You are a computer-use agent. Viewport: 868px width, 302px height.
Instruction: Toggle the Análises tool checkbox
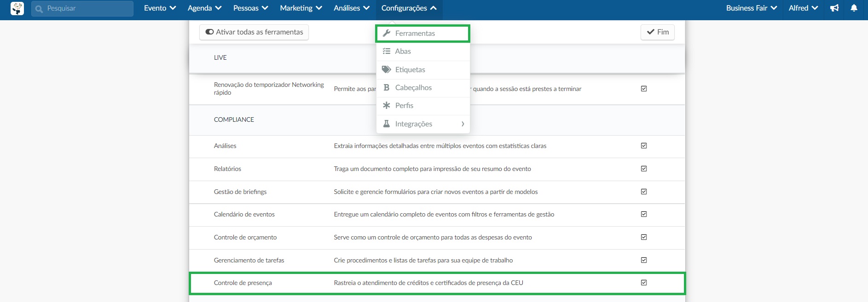pos(644,146)
